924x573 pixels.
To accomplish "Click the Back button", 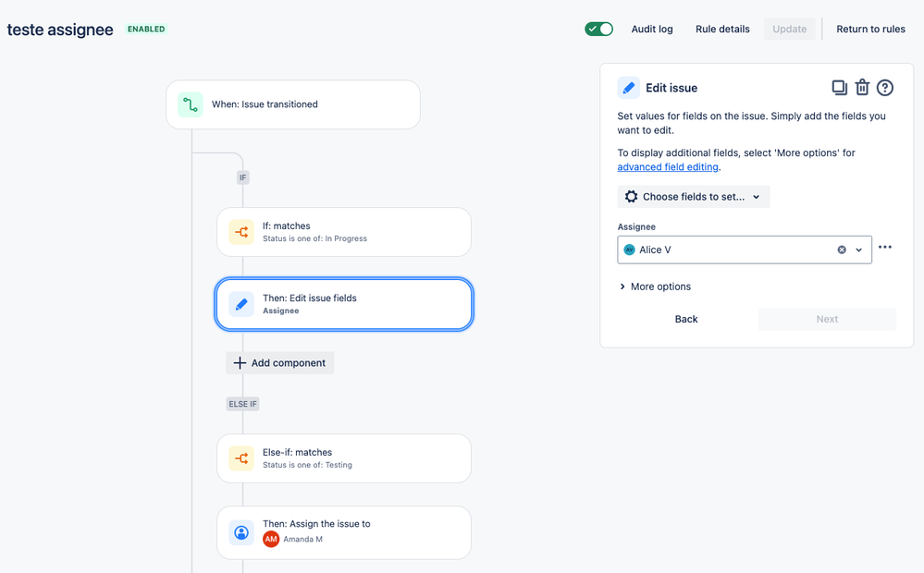I will pyautogui.click(x=686, y=319).
